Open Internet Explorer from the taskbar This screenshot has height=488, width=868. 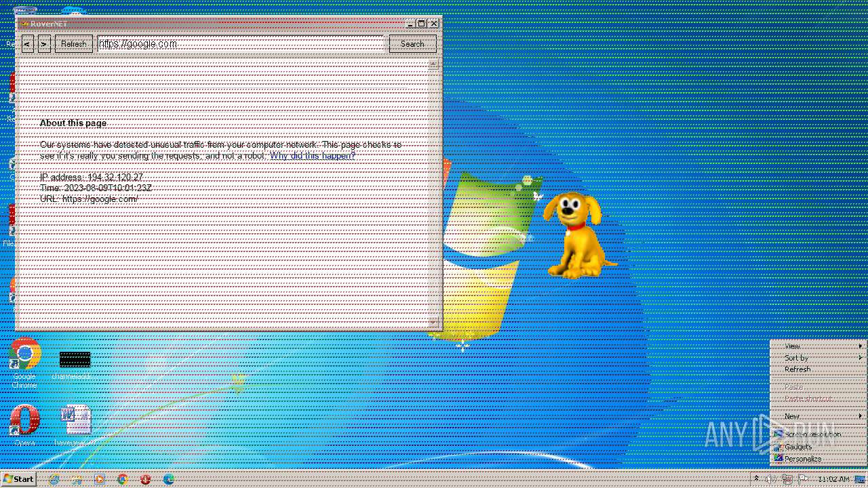point(54,479)
